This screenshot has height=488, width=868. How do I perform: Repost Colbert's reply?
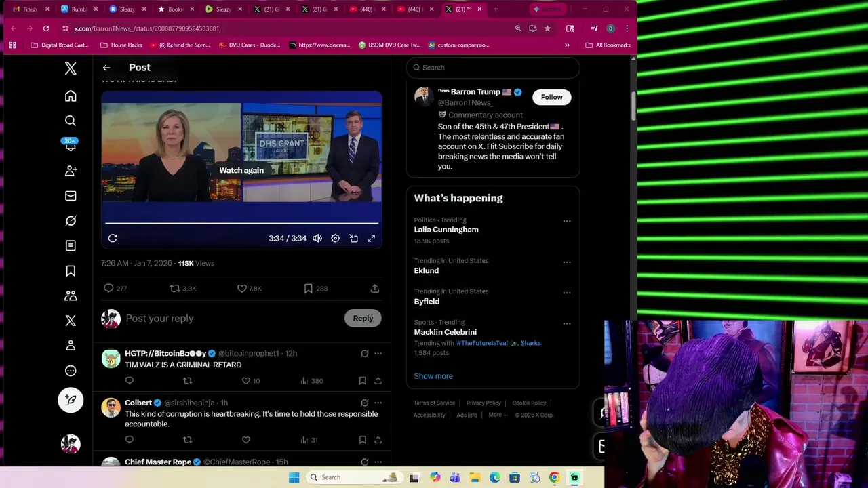click(188, 440)
